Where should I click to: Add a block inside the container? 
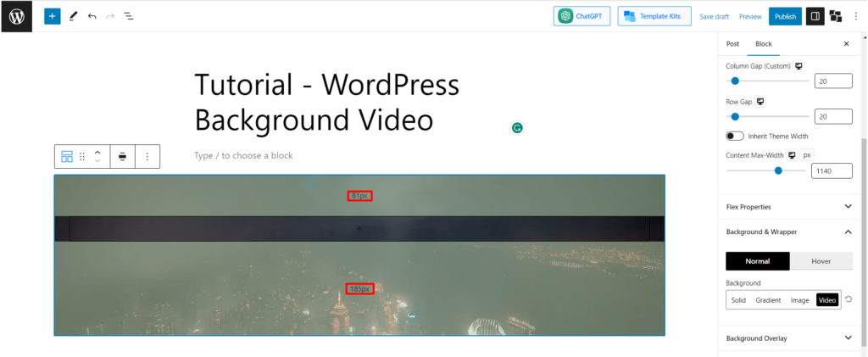point(359,229)
